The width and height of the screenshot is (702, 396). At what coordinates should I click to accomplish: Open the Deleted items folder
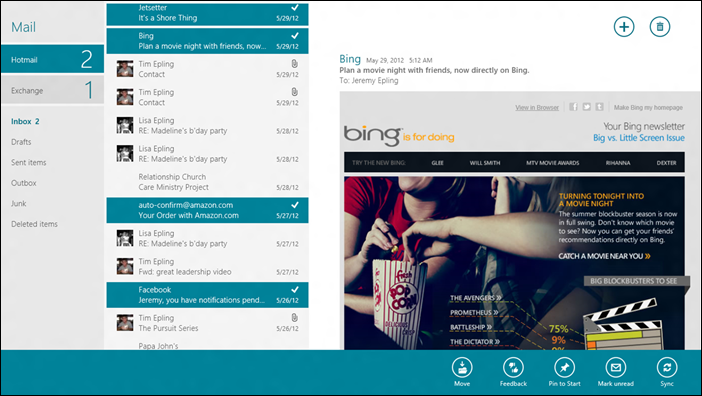(34, 224)
